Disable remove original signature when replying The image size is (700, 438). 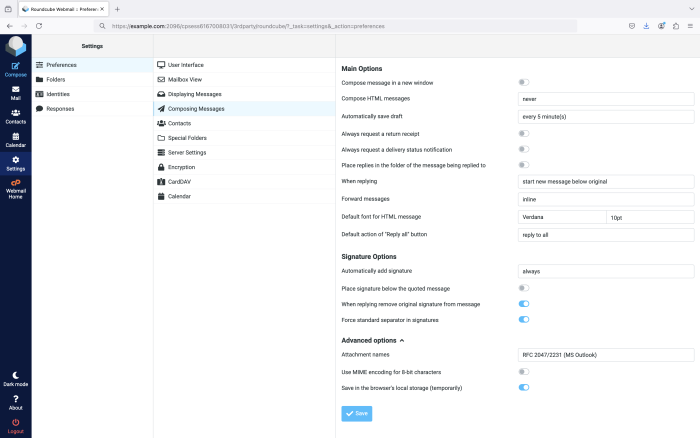(524, 304)
